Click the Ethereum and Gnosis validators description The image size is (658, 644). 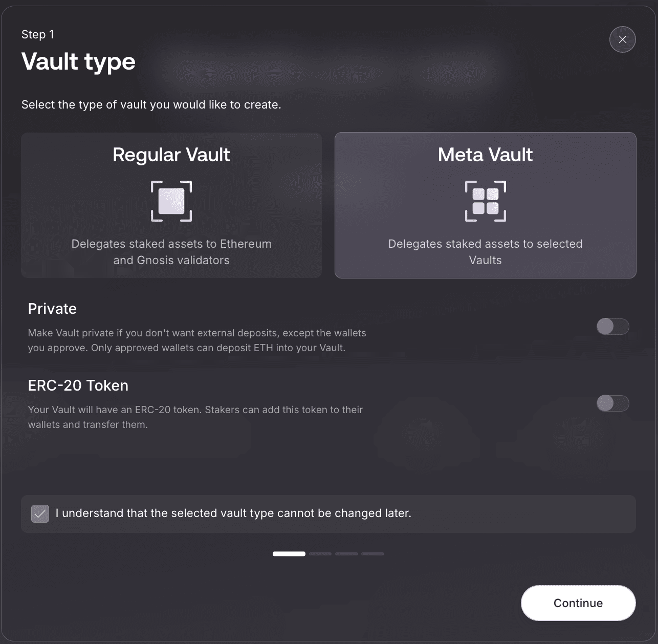point(171,252)
